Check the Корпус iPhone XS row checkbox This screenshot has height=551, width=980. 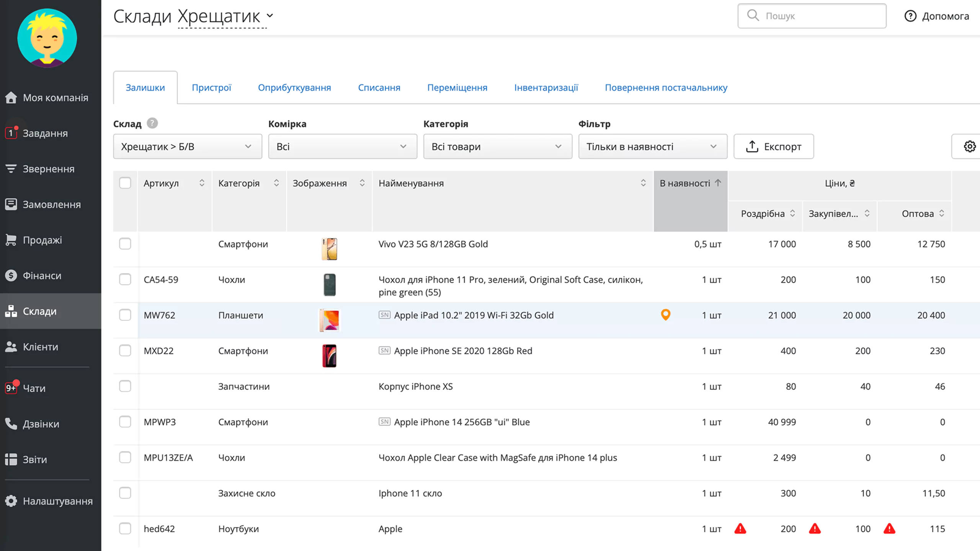tap(125, 386)
